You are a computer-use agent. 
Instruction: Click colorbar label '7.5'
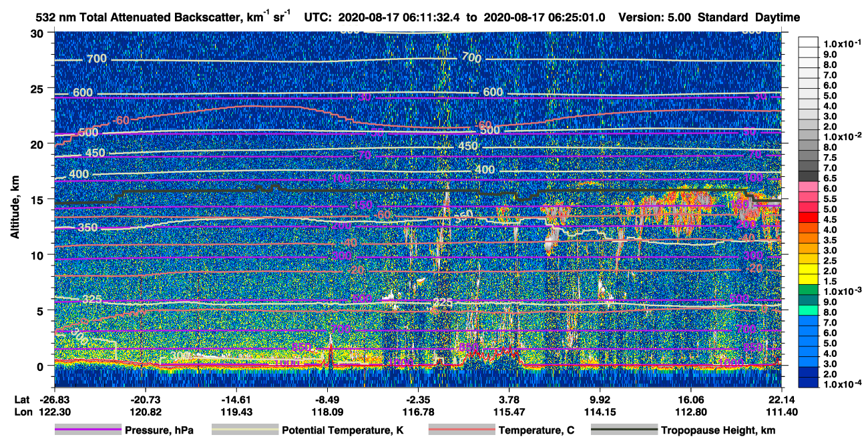click(x=829, y=158)
